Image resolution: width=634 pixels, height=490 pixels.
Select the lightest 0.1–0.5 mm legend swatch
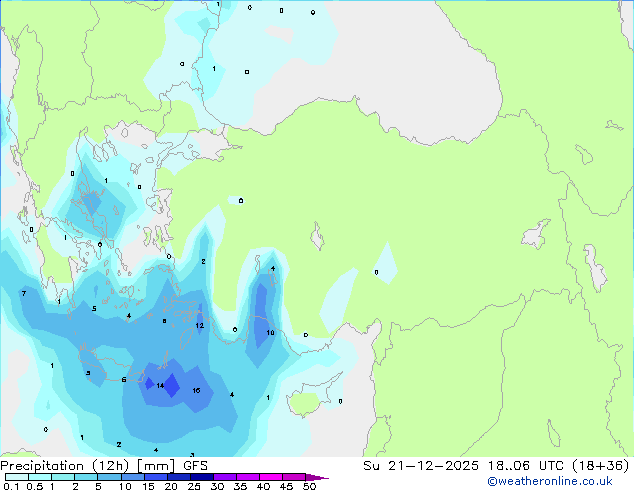tap(17, 477)
